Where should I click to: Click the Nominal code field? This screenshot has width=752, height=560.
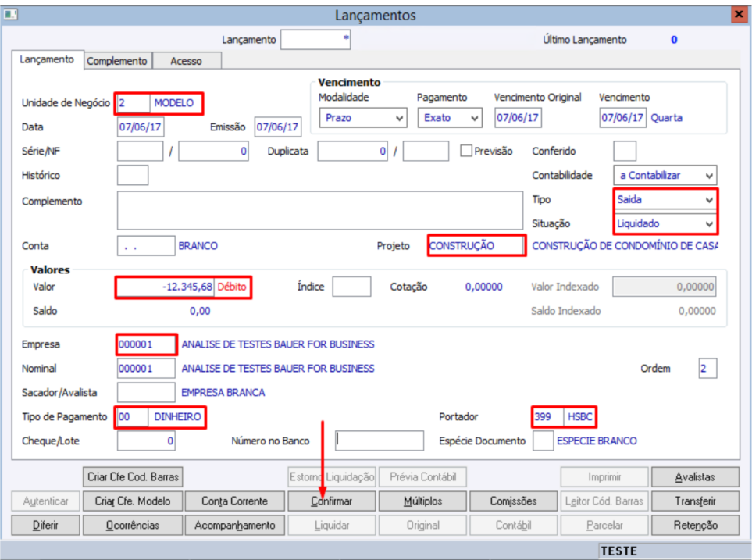146,369
